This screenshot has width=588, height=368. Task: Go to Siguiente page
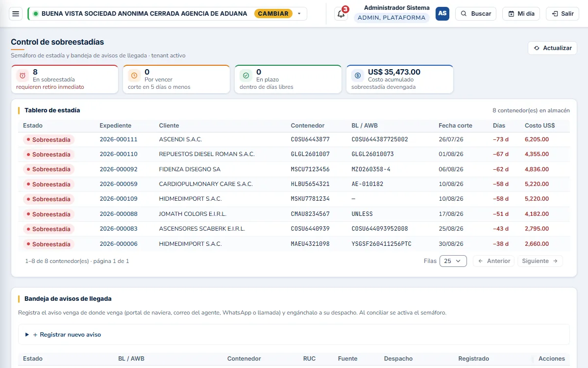(540, 261)
